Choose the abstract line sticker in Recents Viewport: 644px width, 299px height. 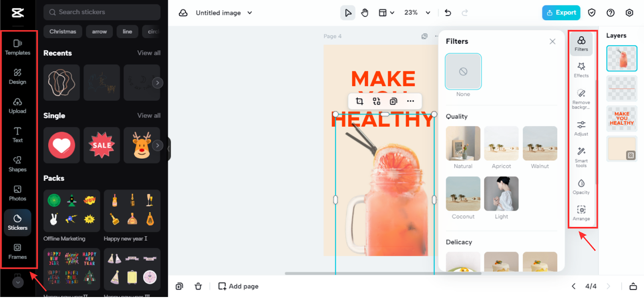tap(61, 82)
